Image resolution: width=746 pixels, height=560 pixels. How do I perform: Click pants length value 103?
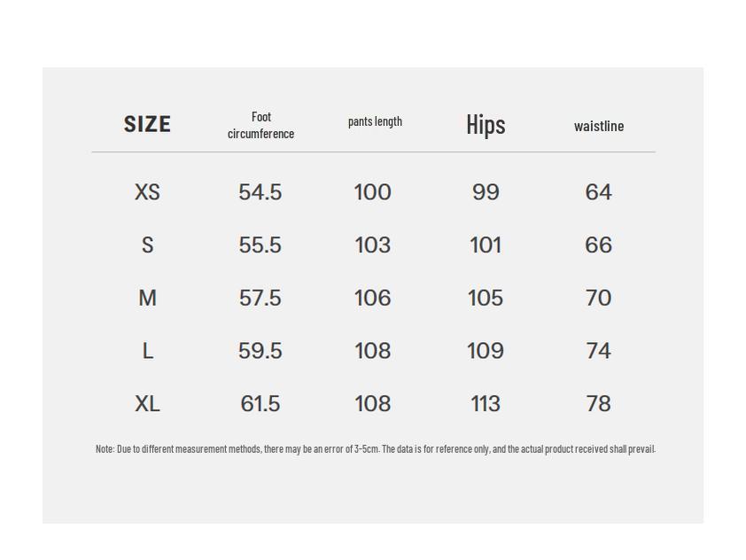(x=372, y=245)
